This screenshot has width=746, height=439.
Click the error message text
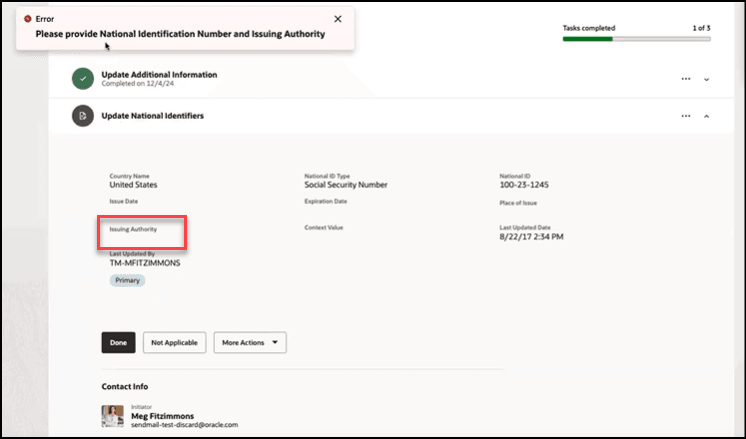pyautogui.click(x=180, y=34)
